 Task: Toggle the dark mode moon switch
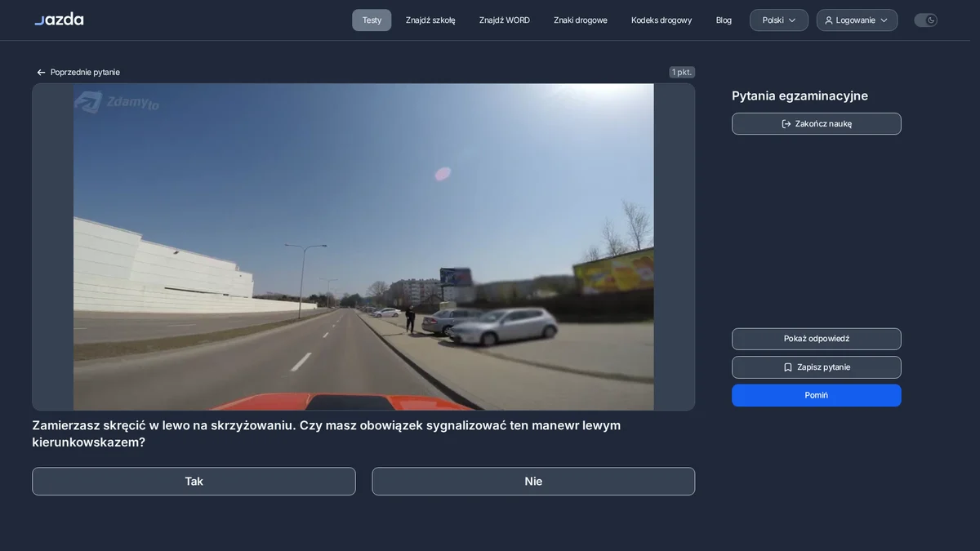click(925, 20)
